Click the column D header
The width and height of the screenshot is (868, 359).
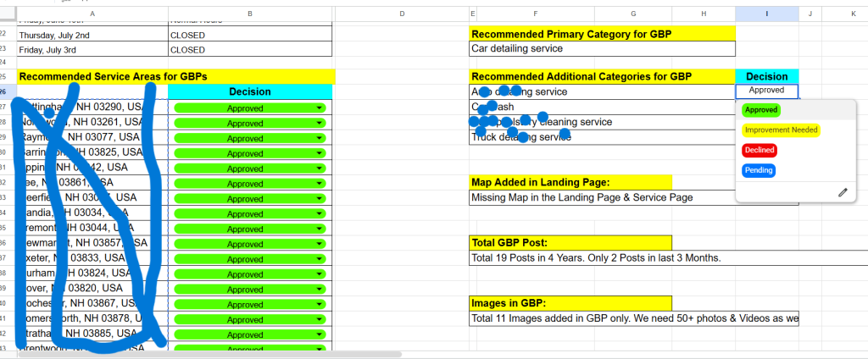(402, 14)
